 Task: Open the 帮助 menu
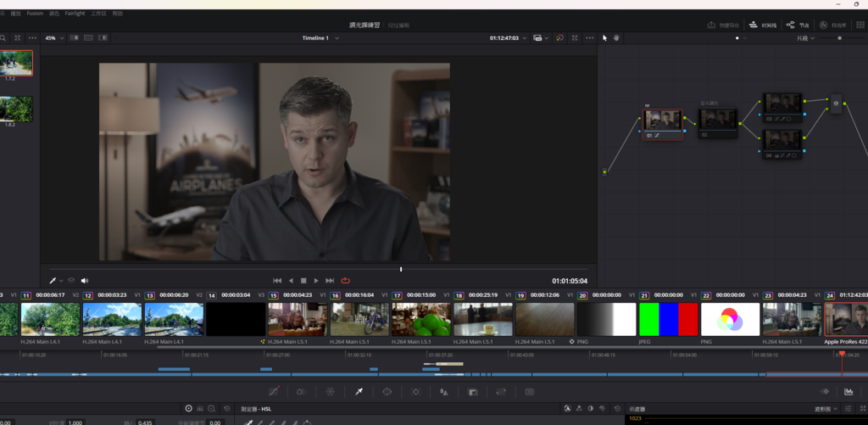117,14
